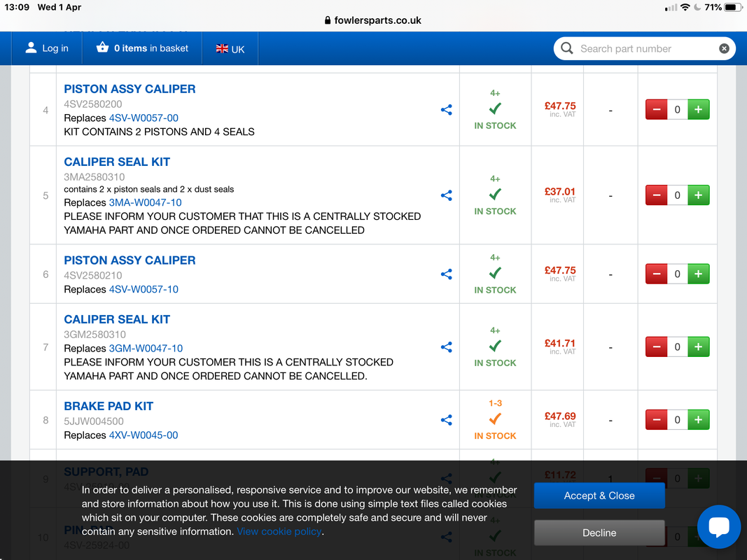Edit quantity field for 4SV2580210
747x560 pixels.
(678, 274)
